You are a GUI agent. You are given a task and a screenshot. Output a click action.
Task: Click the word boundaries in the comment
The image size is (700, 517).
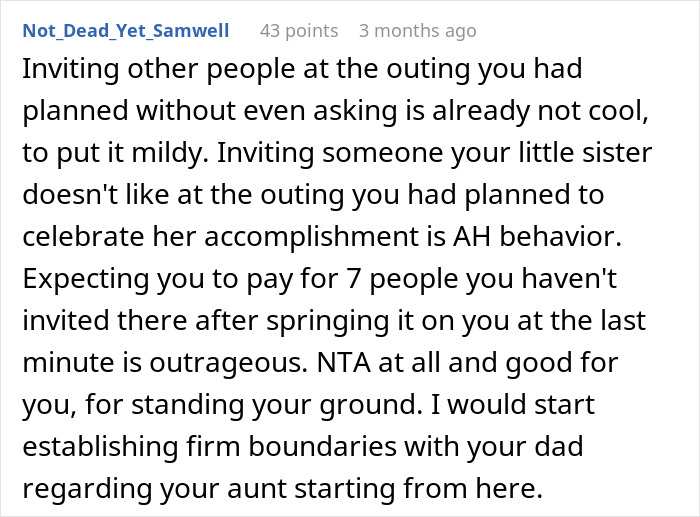tap(322, 446)
